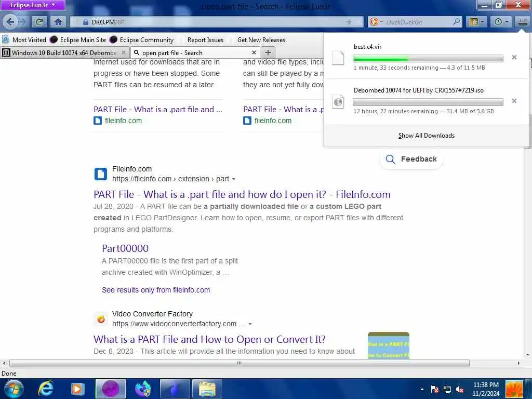
Task: Click the Debombed ISO download progress bar
Action: click(x=428, y=102)
